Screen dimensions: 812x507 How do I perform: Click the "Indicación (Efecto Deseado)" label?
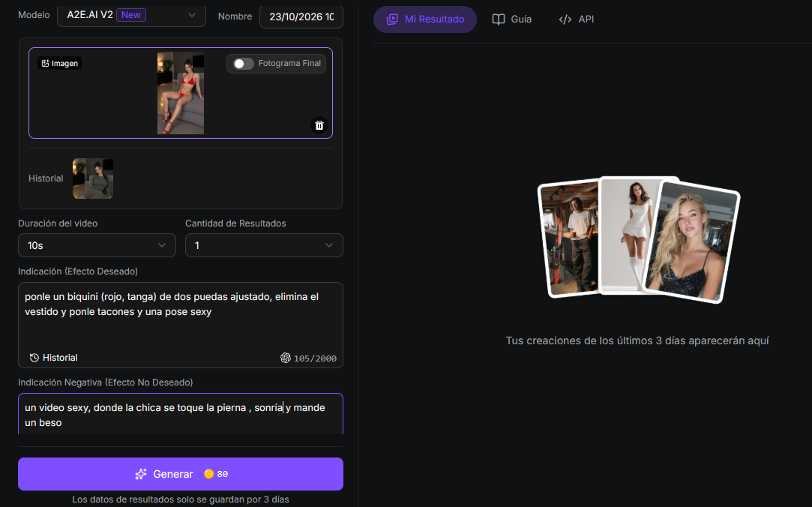click(78, 271)
